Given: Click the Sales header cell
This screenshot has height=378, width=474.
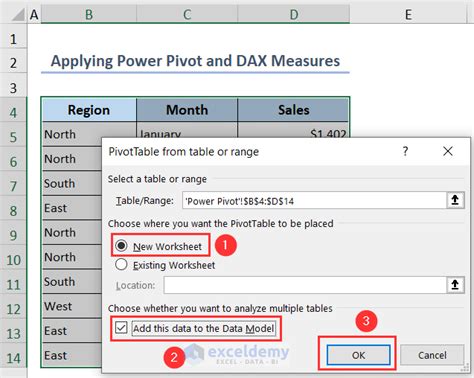Looking at the screenshot, I should click(x=293, y=110).
